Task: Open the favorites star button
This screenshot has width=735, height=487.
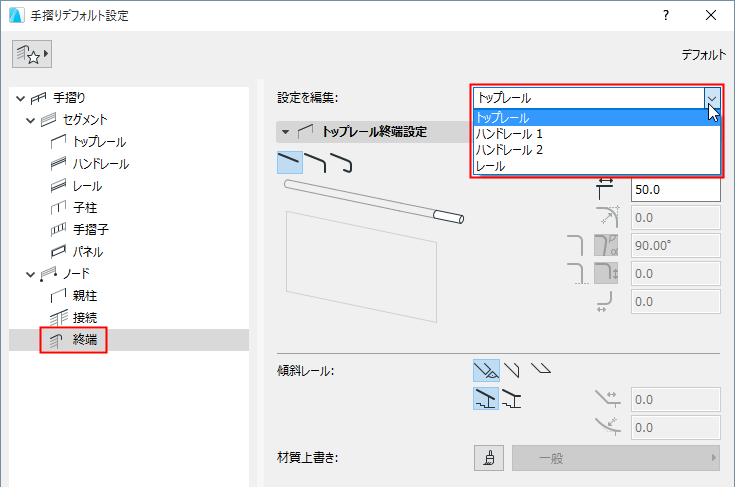Action: click(x=32, y=54)
